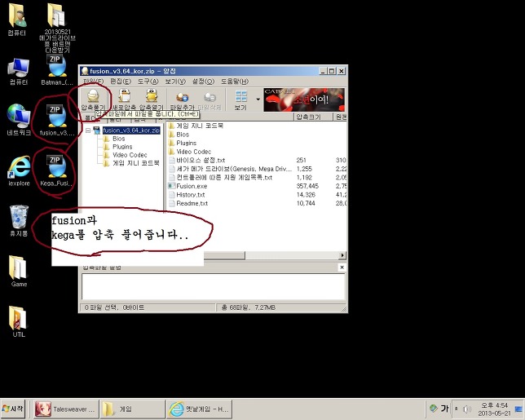
Task: Select 세가 메가 드라이브(Genesis, Mega Driv... file
Action: pyautogui.click(x=234, y=169)
